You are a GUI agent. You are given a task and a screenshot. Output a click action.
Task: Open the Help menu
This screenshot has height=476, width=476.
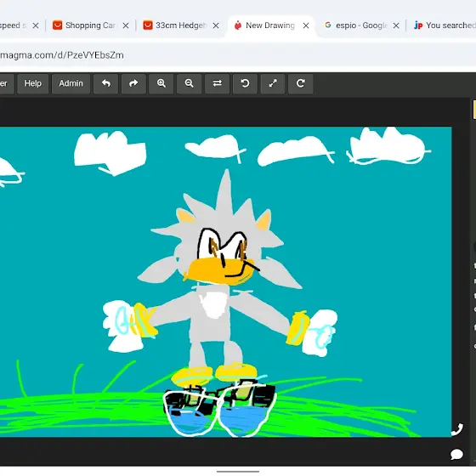(33, 83)
